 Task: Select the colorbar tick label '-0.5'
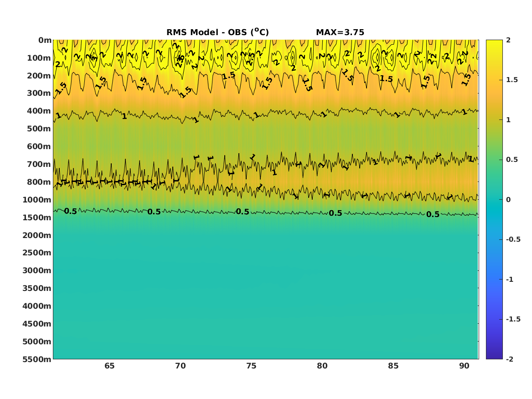(513, 239)
